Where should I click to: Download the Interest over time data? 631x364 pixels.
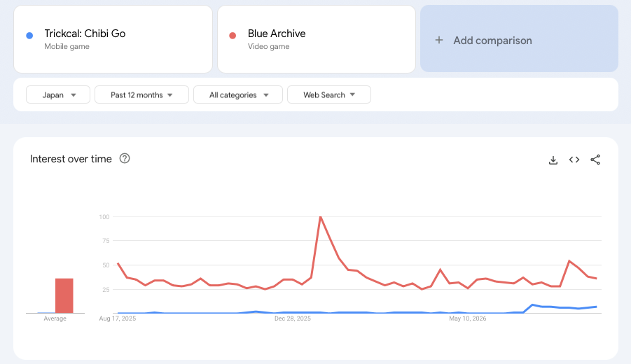(x=553, y=160)
